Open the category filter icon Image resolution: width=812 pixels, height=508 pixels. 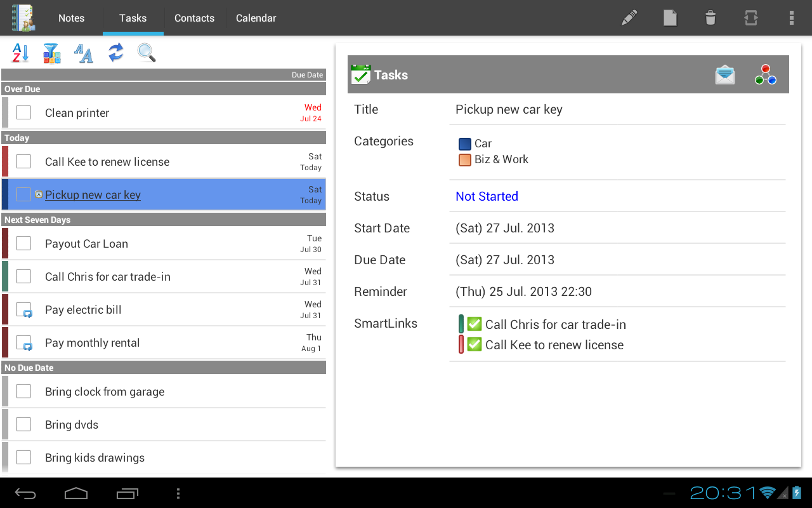pos(51,53)
